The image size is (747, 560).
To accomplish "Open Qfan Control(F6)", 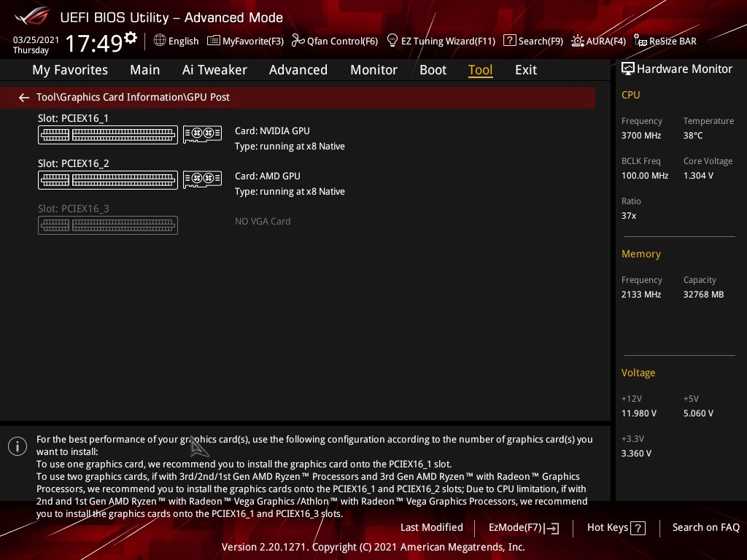I will click(343, 41).
